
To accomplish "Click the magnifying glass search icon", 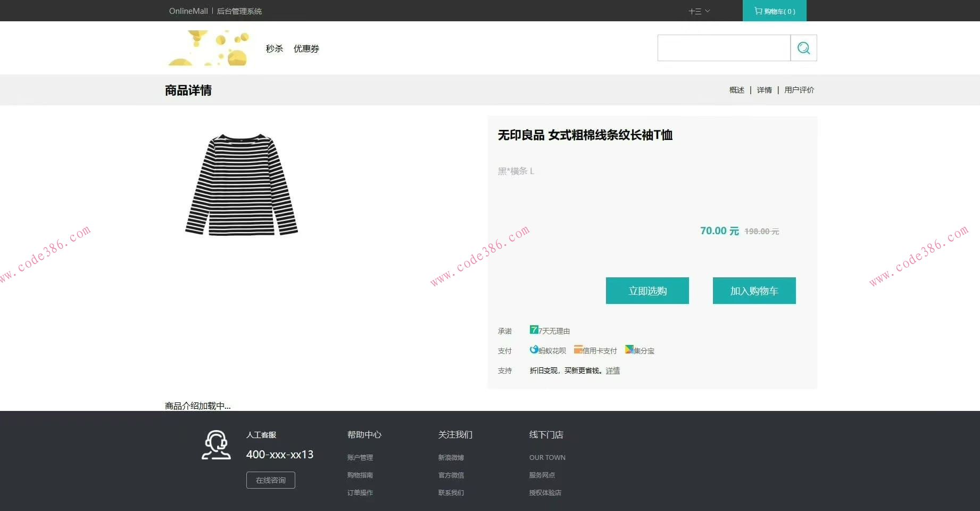I will (803, 47).
